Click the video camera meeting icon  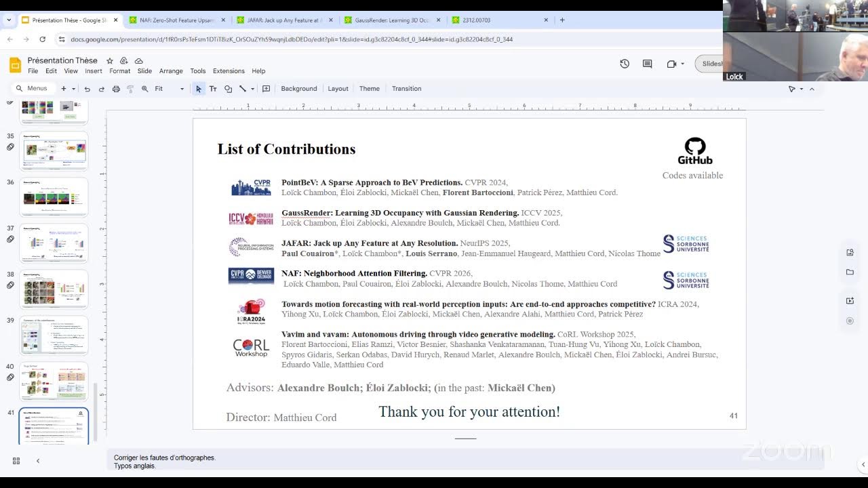coord(671,64)
